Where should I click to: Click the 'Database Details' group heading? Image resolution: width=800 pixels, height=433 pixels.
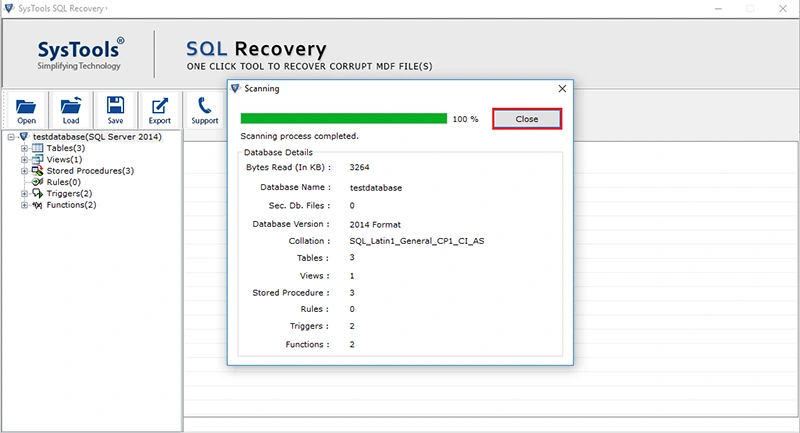point(278,152)
